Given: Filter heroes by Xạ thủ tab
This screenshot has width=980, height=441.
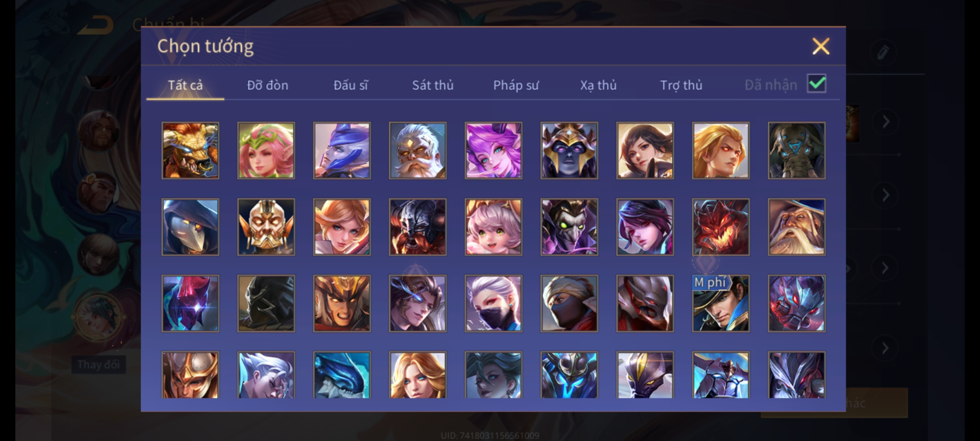Looking at the screenshot, I should [x=598, y=85].
